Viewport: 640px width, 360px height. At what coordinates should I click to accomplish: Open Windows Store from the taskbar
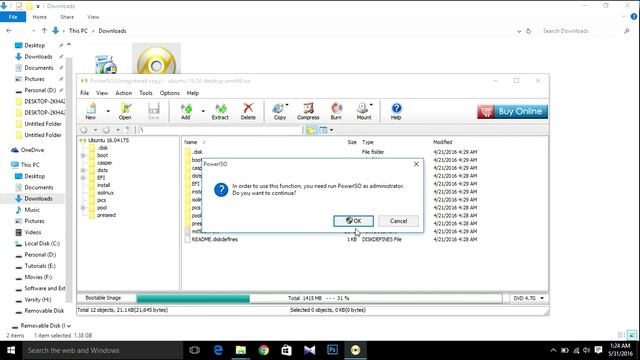[287, 350]
